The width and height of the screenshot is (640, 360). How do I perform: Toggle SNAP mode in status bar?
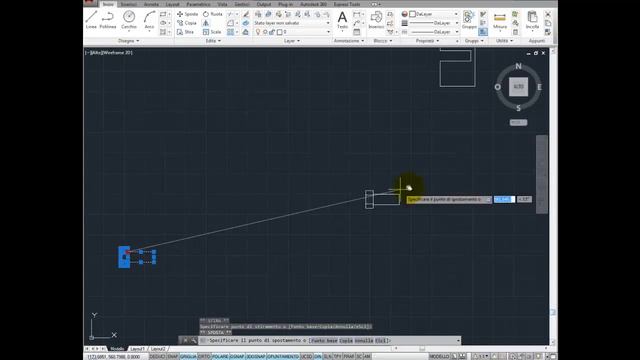coord(173,357)
